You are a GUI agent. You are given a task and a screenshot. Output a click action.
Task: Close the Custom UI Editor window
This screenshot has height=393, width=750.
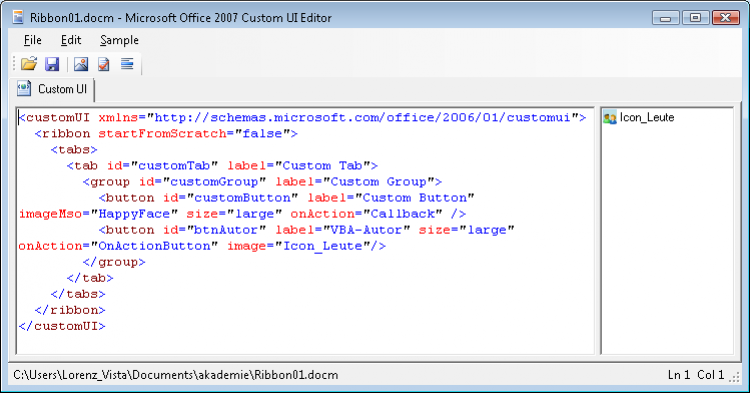coord(726,18)
